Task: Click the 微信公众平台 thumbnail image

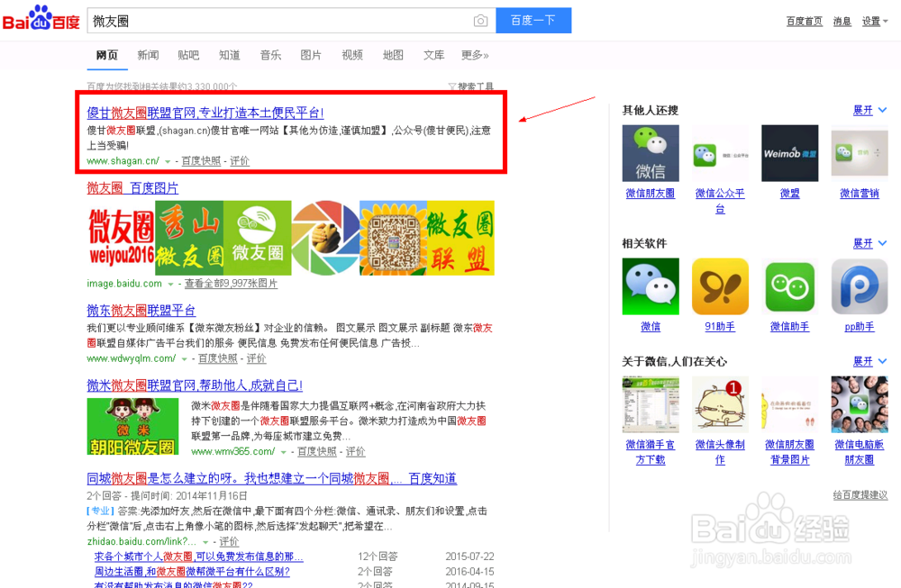Action: tap(721, 153)
